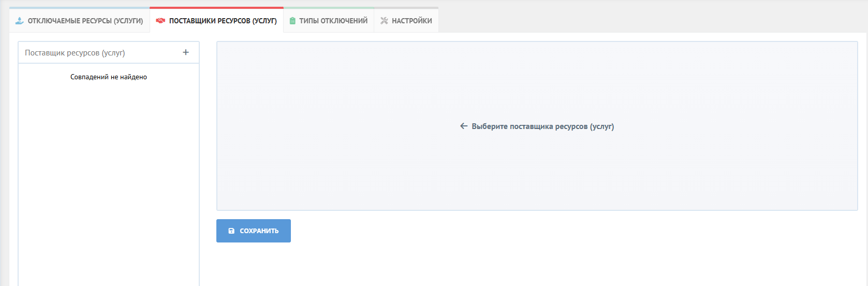Go to the Настройки tab

pos(411,21)
